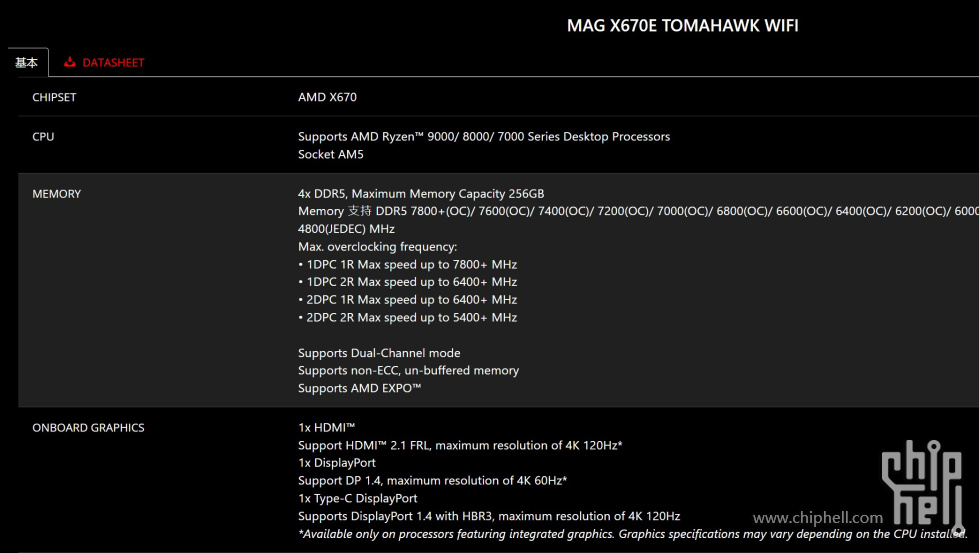This screenshot has height=553, width=979.
Task: Click the Socket AM5 text
Action: pos(330,154)
